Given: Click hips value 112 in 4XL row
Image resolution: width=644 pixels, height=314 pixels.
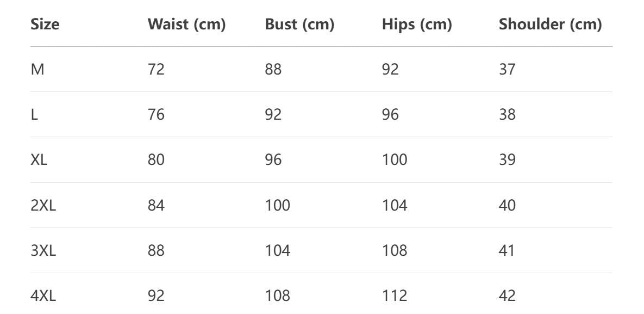Looking at the screenshot, I should click(395, 295).
